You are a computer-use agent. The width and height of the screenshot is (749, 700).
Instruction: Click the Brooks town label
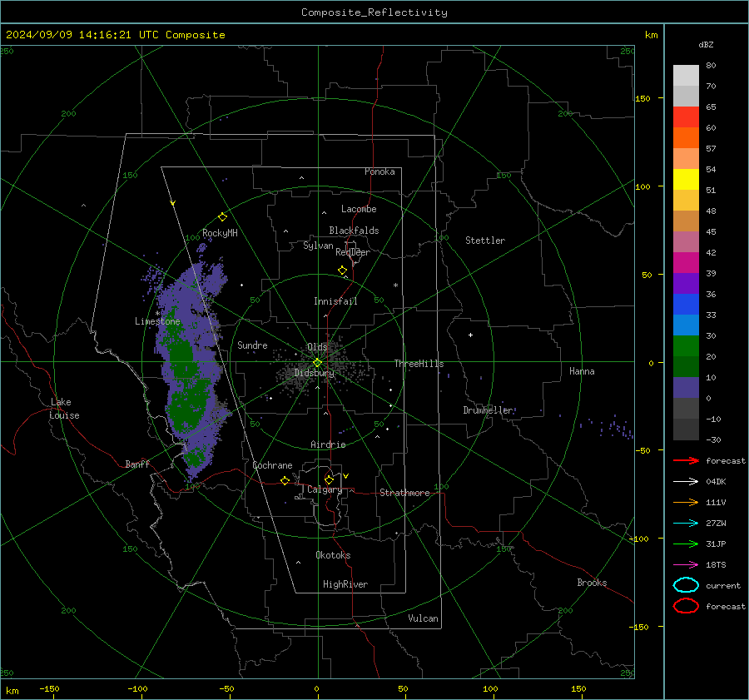(x=592, y=583)
